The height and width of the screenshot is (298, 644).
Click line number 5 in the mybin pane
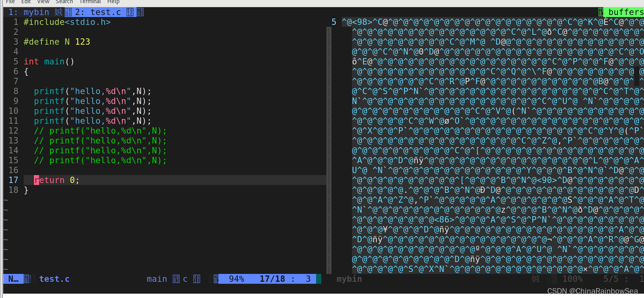click(x=334, y=22)
